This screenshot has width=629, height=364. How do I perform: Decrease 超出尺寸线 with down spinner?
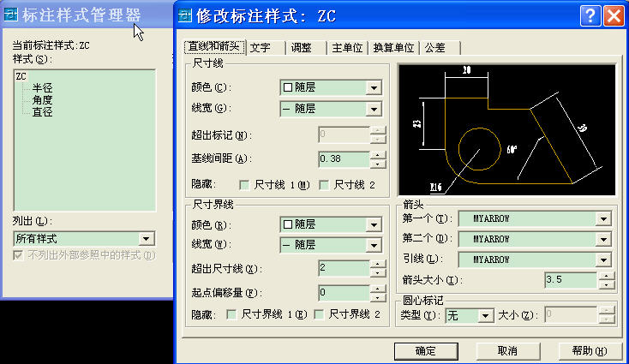377,272
